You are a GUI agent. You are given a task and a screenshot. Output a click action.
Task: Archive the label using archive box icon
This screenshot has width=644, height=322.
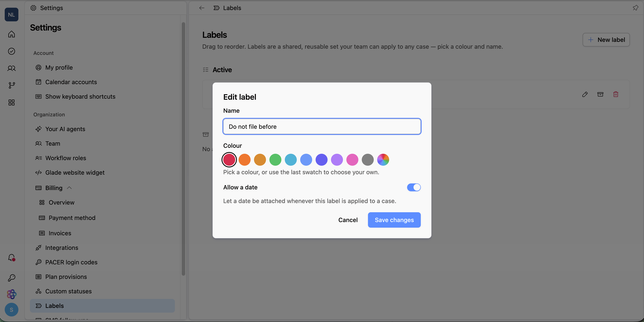[x=600, y=94]
